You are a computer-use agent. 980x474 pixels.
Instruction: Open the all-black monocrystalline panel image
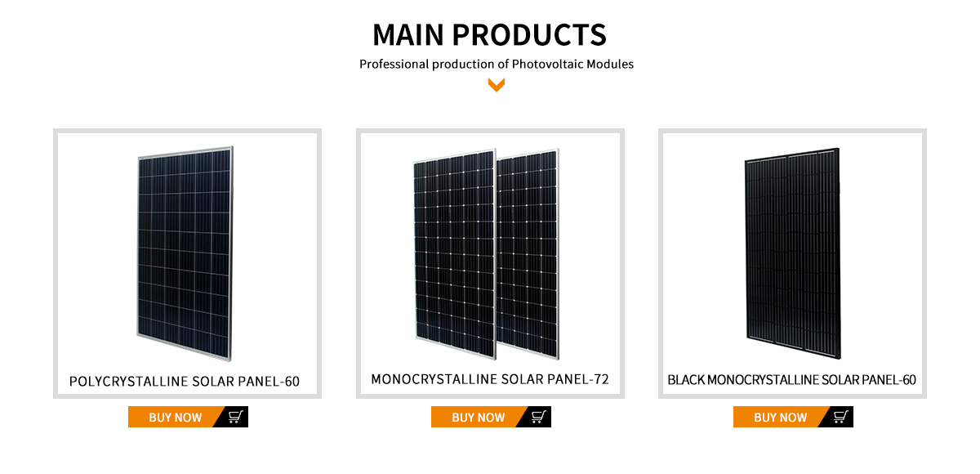[792, 253]
